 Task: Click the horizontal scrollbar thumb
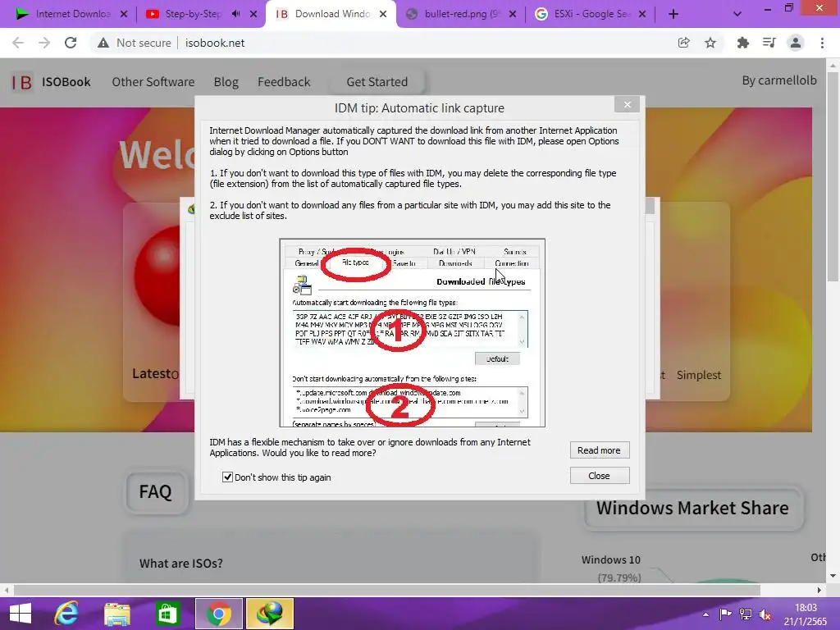387,590
